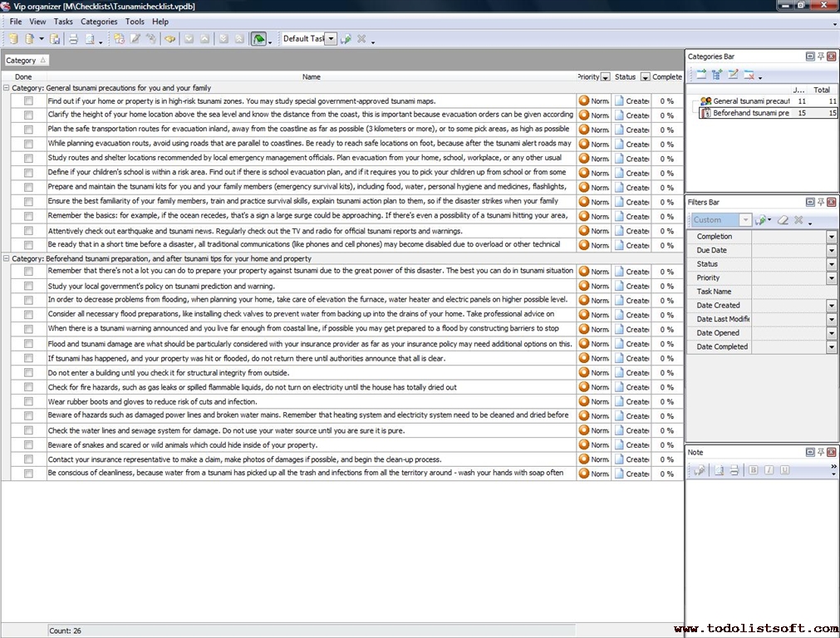Open the Tools menu
Image resolution: width=840 pixels, height=638 pixels.
coord(135,22)
